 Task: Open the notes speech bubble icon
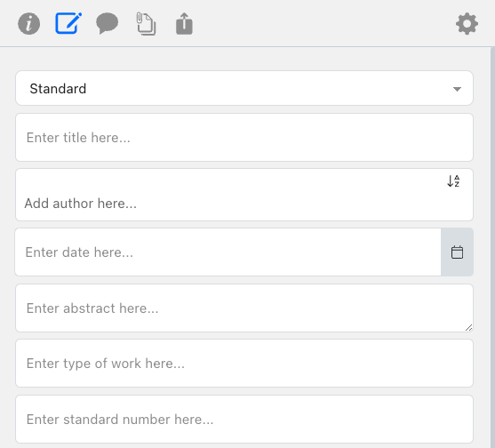tap(107, 23)
